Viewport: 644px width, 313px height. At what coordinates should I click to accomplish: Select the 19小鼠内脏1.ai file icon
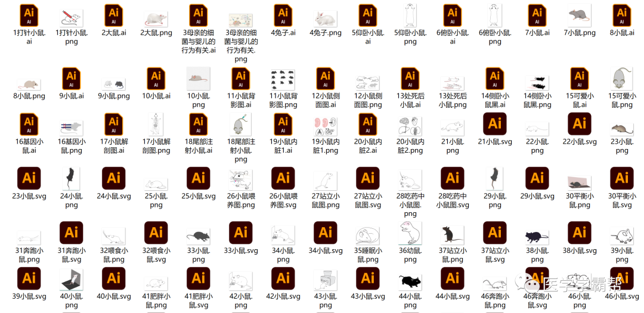tap(283, 125)
